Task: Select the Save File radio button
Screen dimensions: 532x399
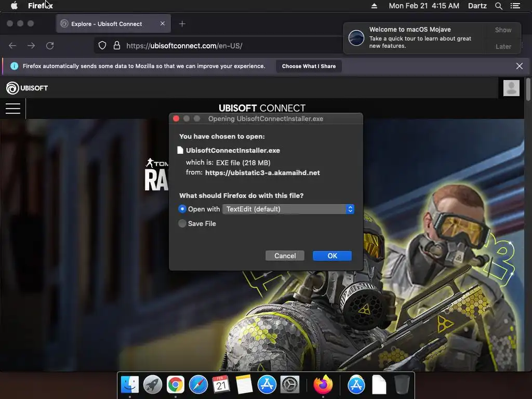Action: pos(182,223)
